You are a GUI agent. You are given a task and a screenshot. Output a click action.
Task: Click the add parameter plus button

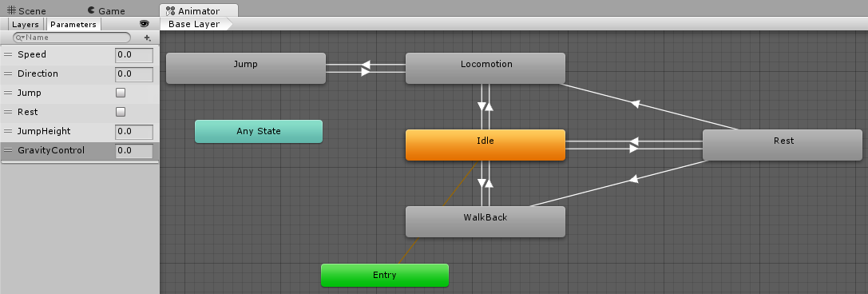tap(147, 38)
